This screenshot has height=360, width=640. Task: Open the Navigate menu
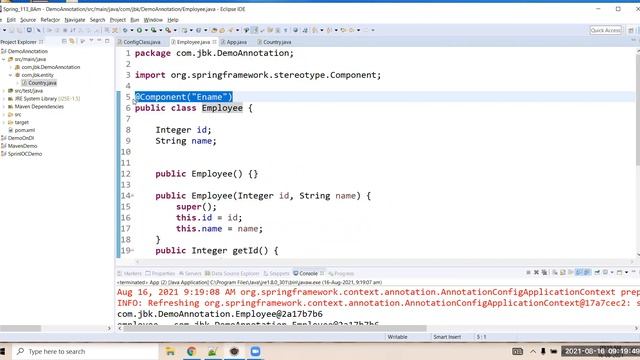pos(75,20)
